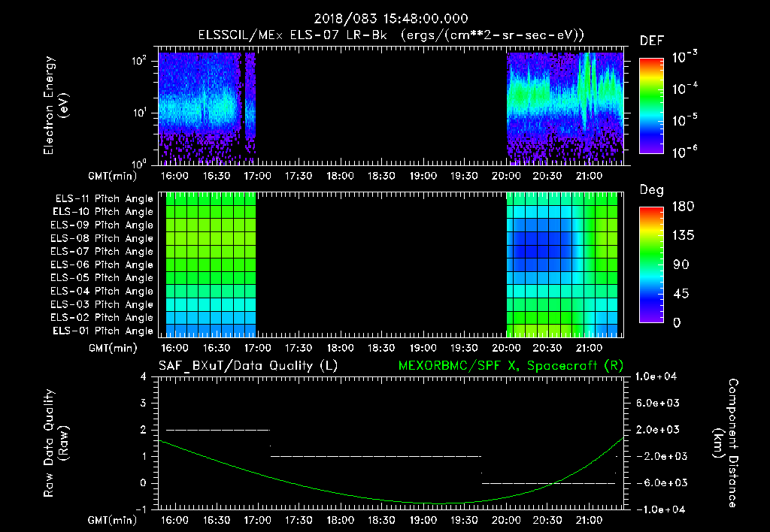Click the Deg pitch angle color bar
Screen dimensions: 770x532
[x=651, y=264]
